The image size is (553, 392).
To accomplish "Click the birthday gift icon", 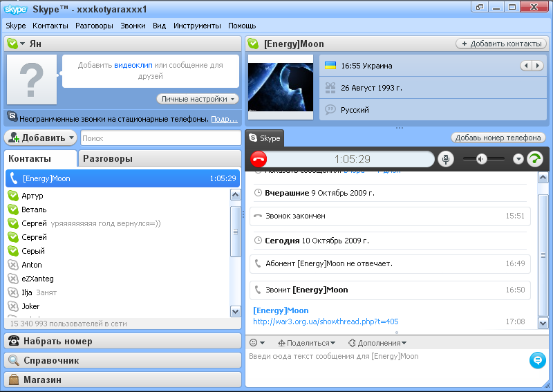I will click(330, 88).
